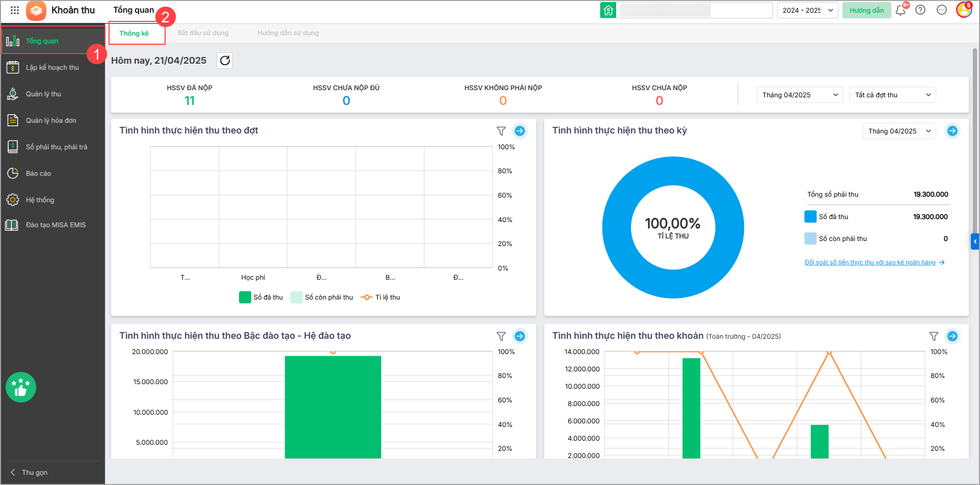
Task: Open Quản lý hóa đơn menu text
Action: (x=51, y=120)
